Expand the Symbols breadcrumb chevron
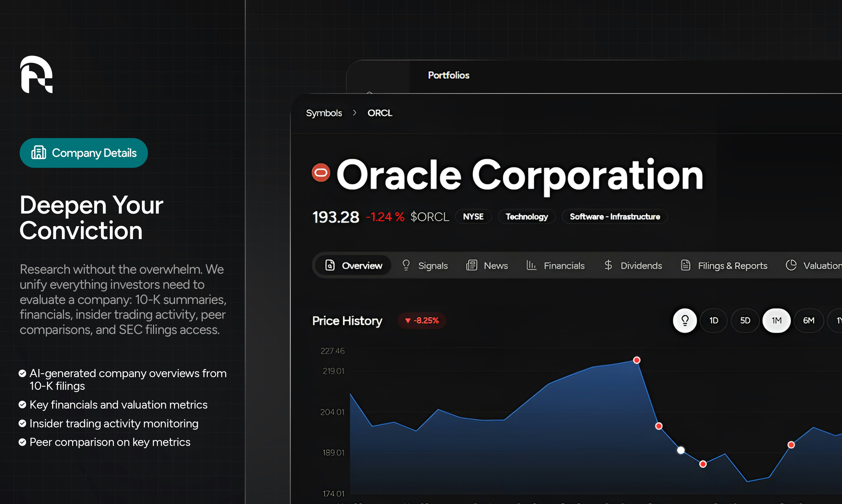 [354, 113]
